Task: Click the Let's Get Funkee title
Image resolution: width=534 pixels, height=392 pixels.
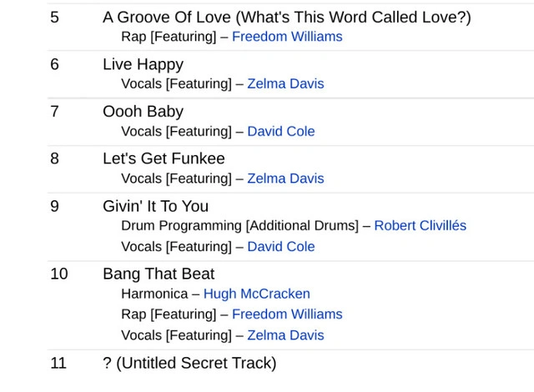Action: point(164,158)
